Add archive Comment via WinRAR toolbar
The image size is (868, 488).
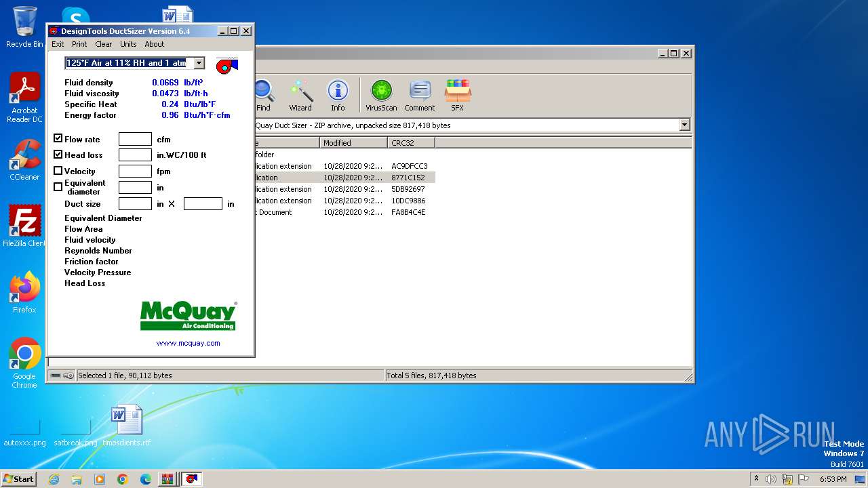click(420, 96)
